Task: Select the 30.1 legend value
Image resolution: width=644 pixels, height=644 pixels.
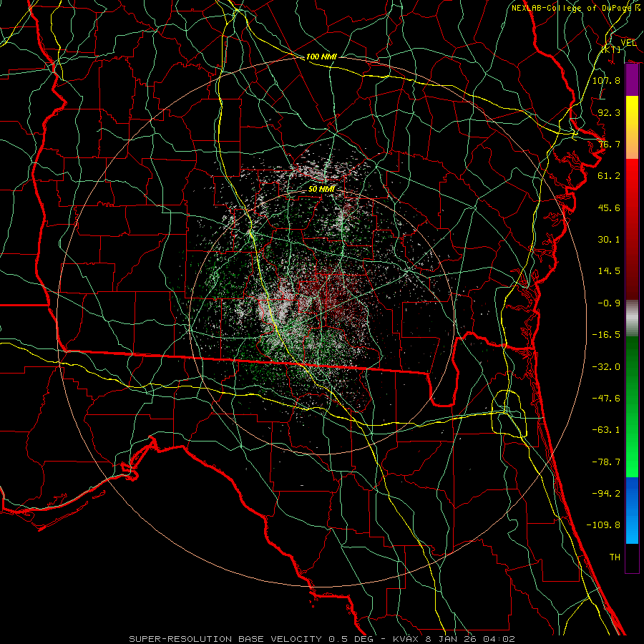Action: click(609, 240)
